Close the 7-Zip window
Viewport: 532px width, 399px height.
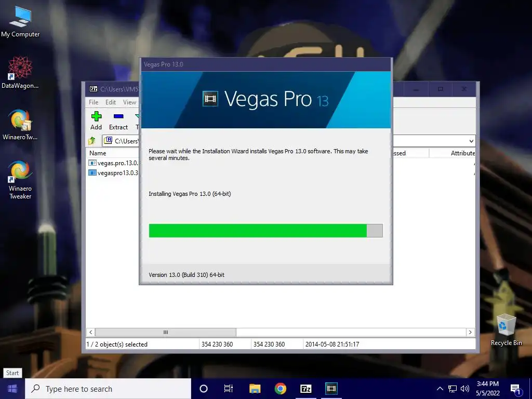(x=464, y=89)
